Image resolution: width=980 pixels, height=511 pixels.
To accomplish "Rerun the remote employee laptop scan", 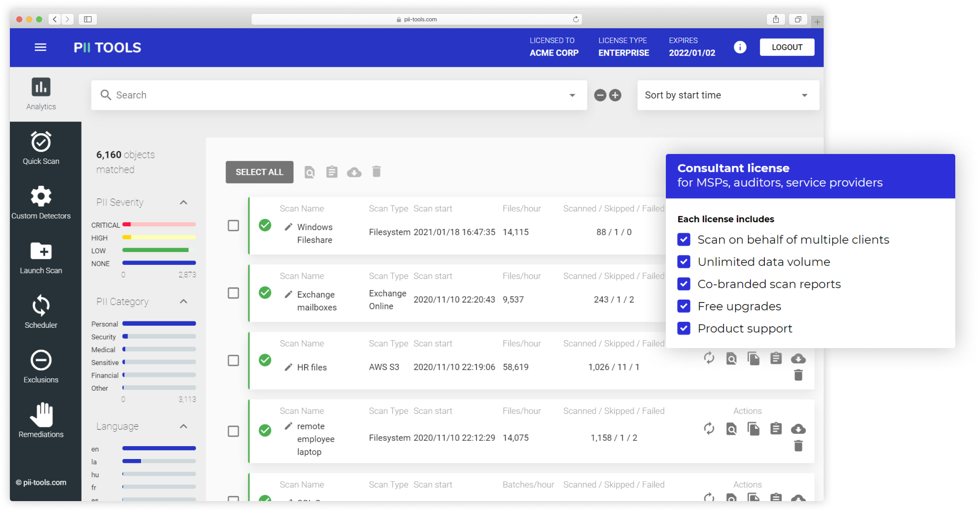I will [709, 429].
